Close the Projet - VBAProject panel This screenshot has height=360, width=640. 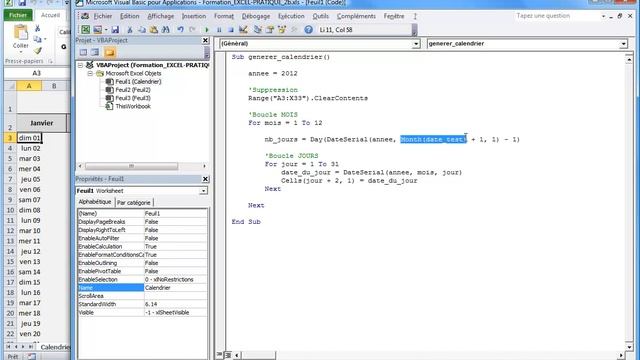click(205, 40)
